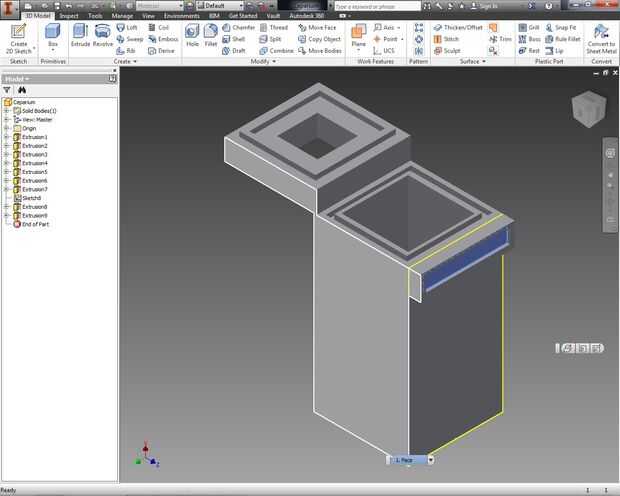Select the Fillet tool
Image resolution: width=620 pixels, height=496 pixels.
click(x=211, y=36)
